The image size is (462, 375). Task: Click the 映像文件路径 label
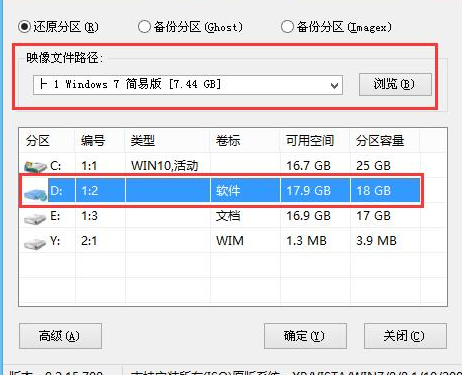click(x=65, y=58)
